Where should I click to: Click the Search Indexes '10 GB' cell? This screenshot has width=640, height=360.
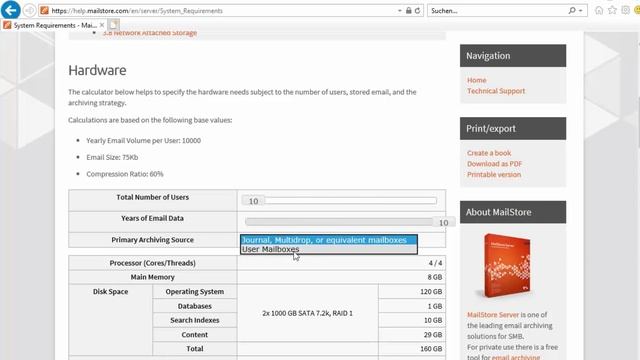pyautogui.click(x=412, y=320)
